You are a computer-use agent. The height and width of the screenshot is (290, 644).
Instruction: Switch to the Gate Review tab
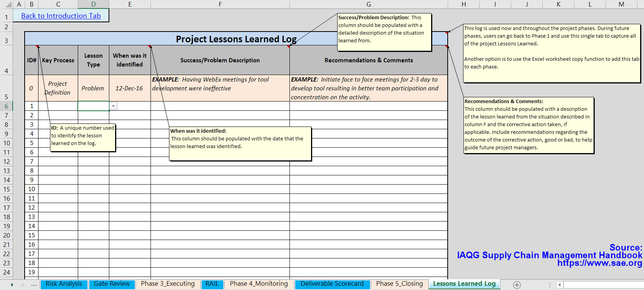pos(112,284)
